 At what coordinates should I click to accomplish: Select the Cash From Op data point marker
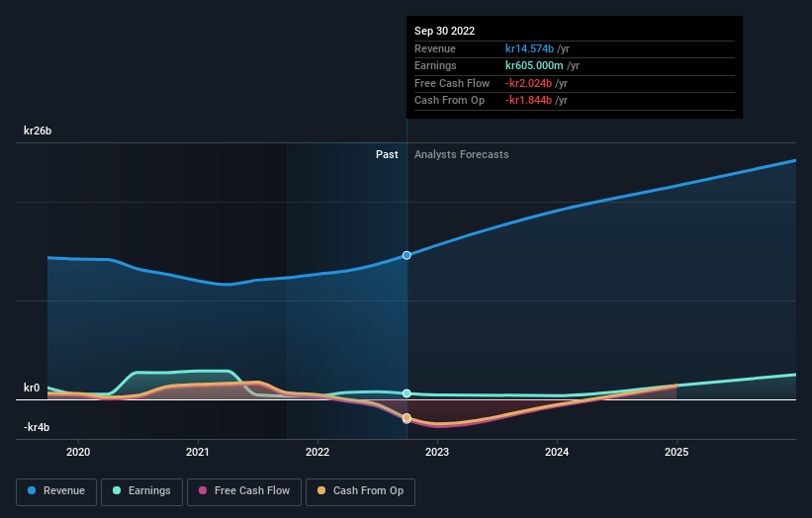click(407, 417)
